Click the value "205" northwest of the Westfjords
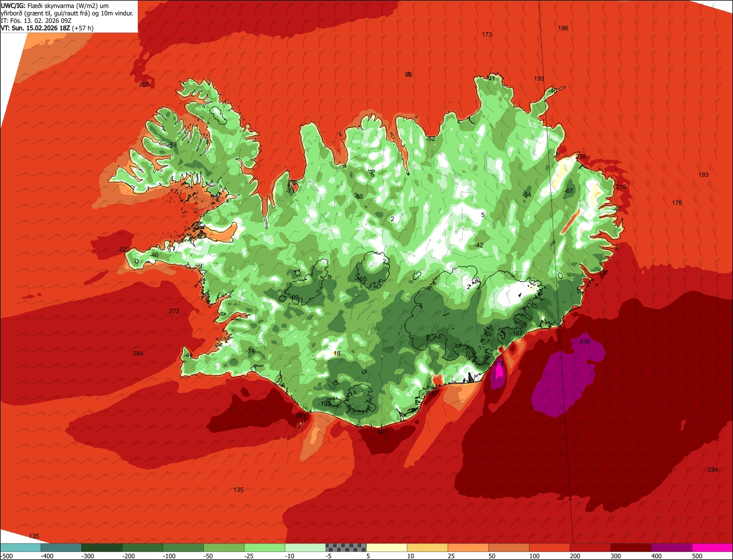733x560 pixels. point(144,84)
